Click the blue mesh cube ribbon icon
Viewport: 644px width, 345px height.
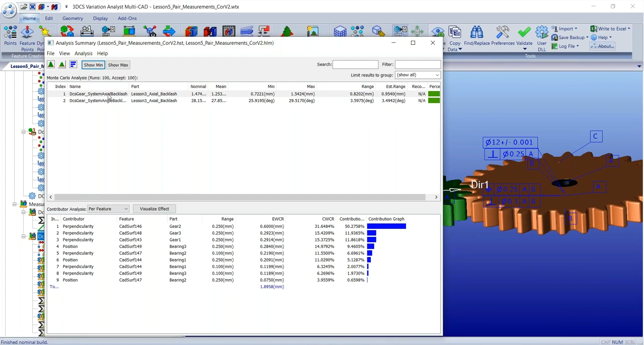click(340, 32)
